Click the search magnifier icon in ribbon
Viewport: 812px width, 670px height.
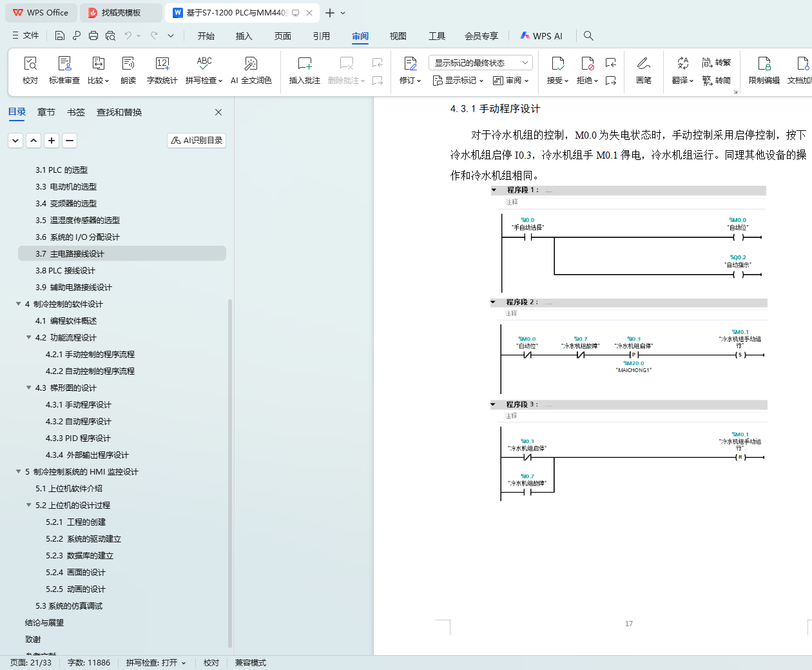point(588,35)
